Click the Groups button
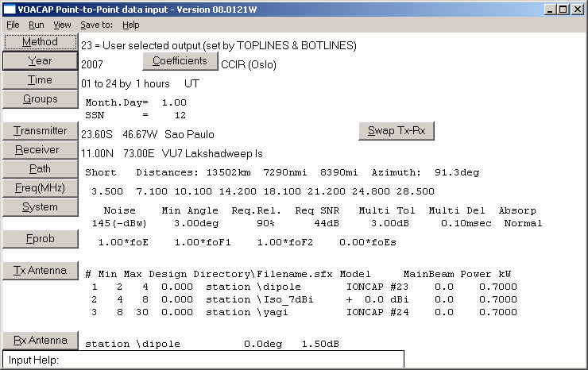588x370 pixels. pos(40,99)
